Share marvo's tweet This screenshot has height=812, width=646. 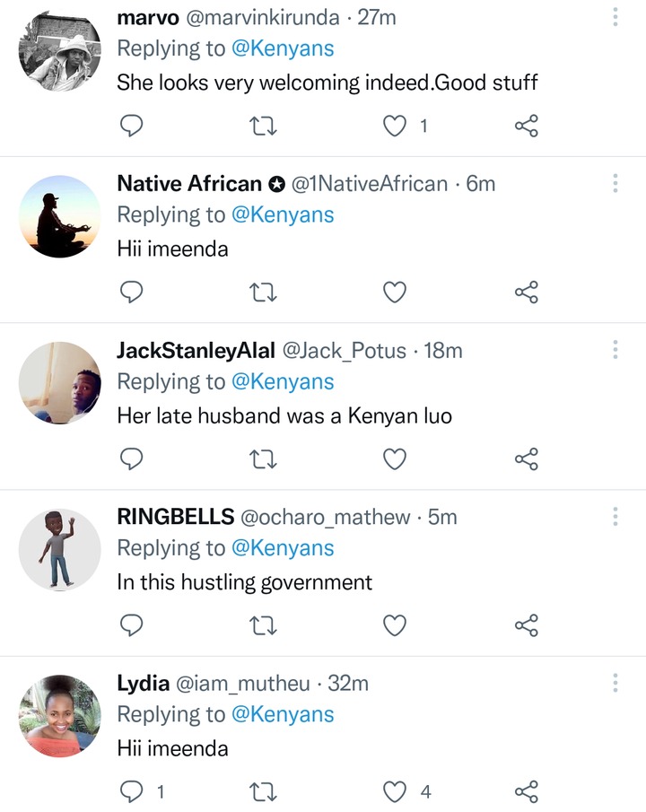coord(526,126)
